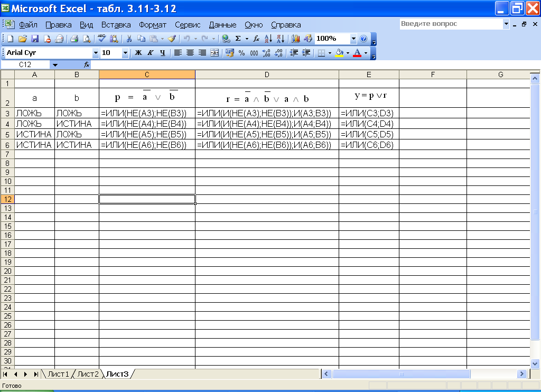
Task: Undo last action arrow icon
Action: [x=186, y=39]
